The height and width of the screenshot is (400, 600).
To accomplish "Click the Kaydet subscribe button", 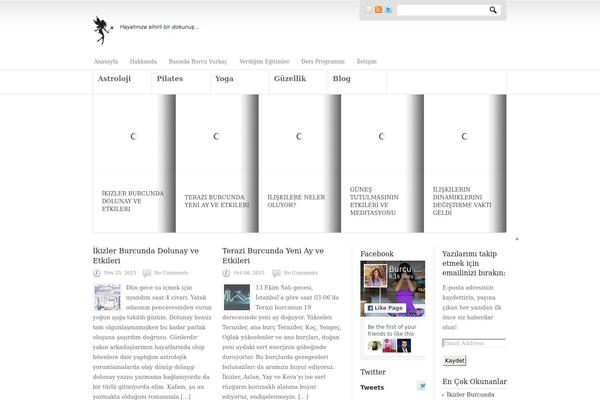I will pos(455,361).
